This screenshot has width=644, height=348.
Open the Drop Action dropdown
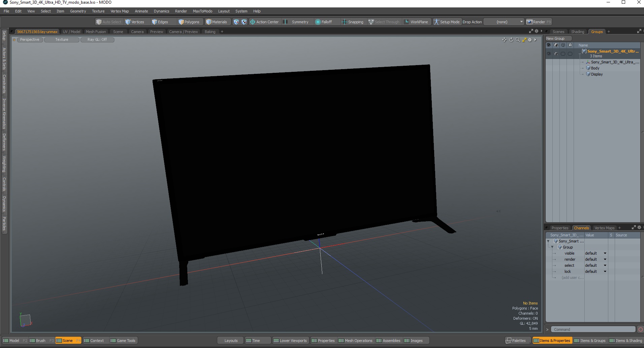pyautogui.click(x=504, y=22)
